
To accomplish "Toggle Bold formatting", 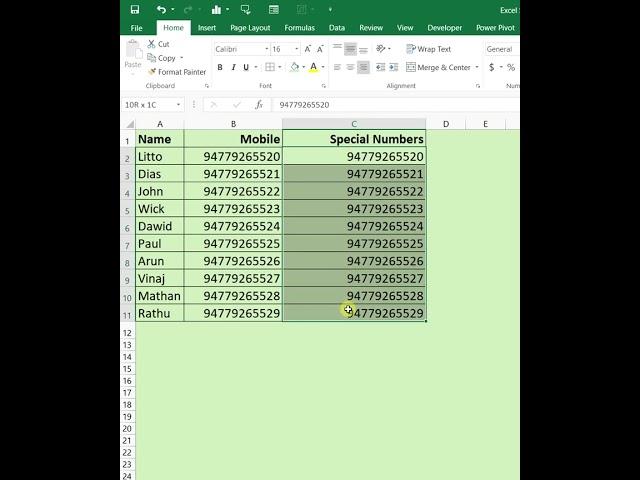I will click(x=219, y=67).
